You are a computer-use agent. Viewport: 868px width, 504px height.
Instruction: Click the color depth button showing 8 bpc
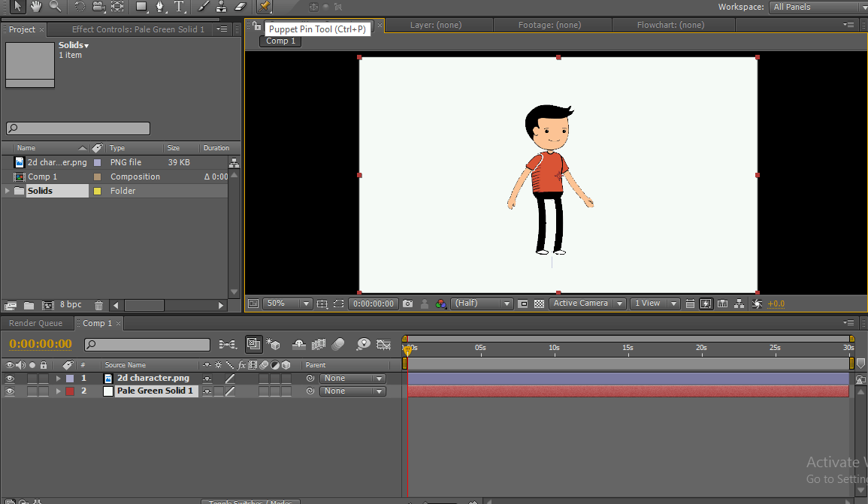(x=69, y=303)
